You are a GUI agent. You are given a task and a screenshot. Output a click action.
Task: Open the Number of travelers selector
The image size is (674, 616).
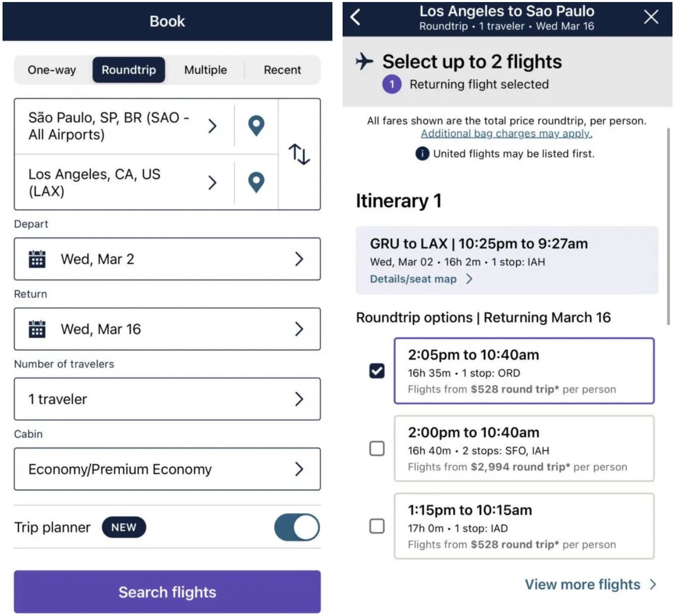click(x=167, y=399)
